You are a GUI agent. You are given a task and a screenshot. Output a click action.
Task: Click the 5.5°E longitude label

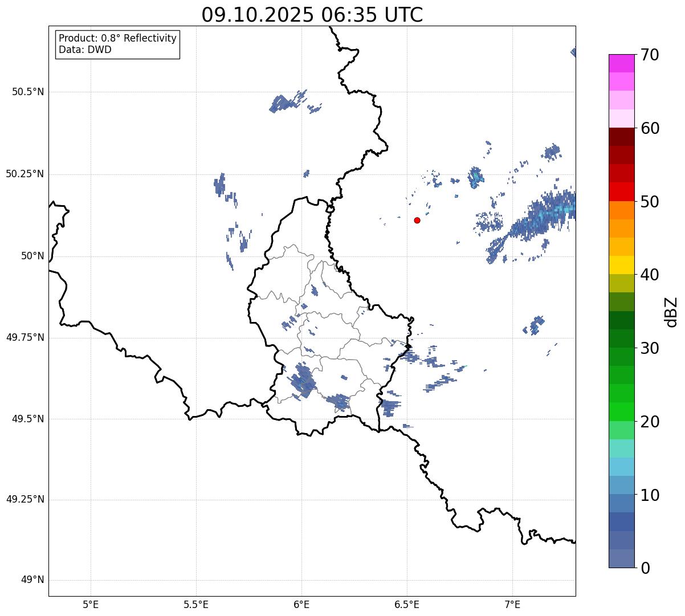(x=196, y=604)
